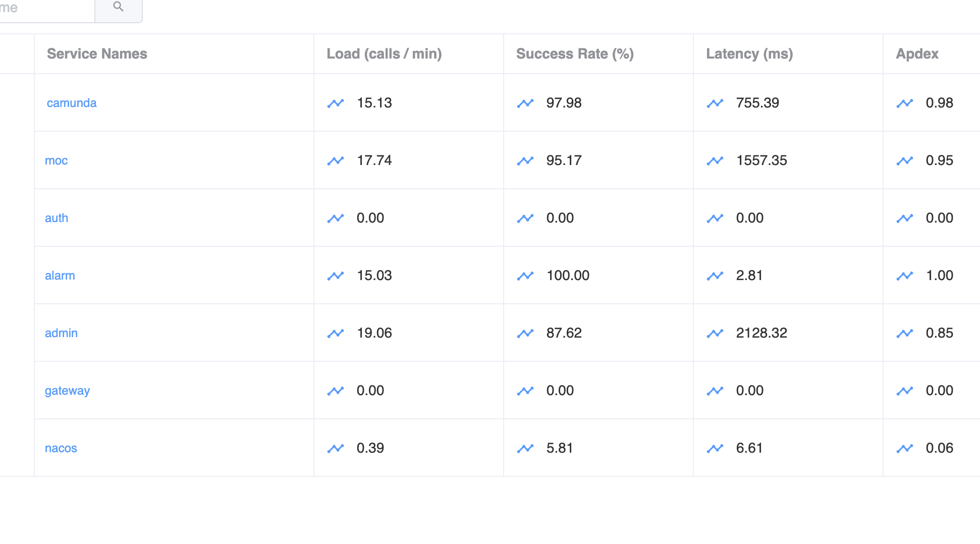Select the admin service link
Viewport: 980px width, 544px height.
coord(61,333)
